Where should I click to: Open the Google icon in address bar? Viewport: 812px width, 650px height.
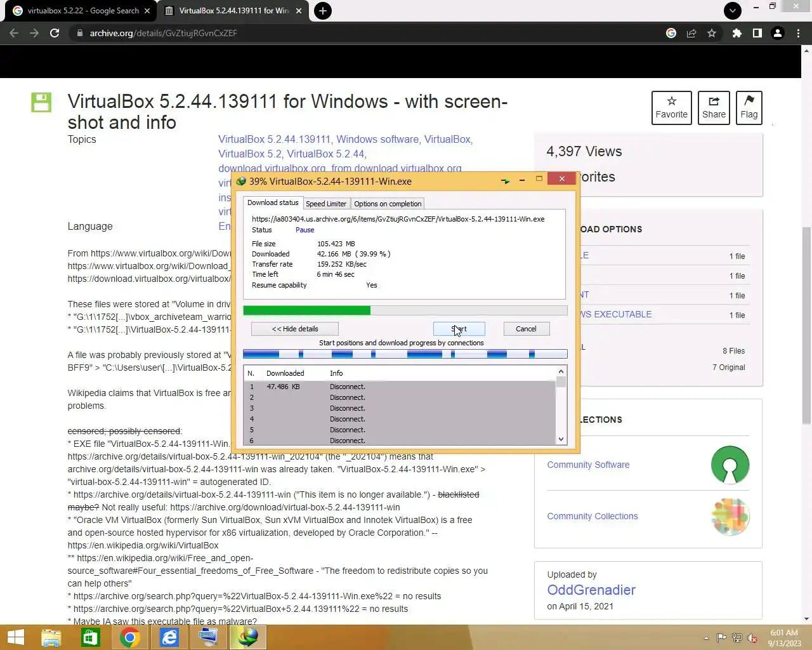click(671, 33)
